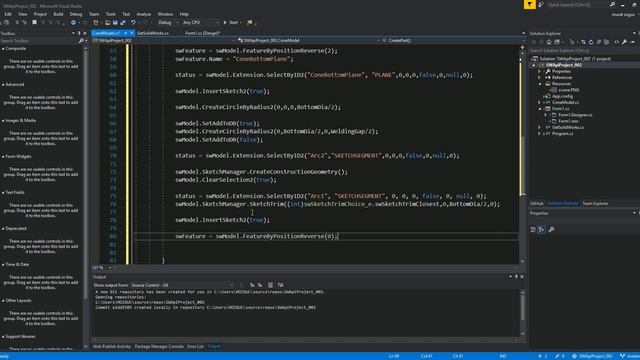Screen dimensions: 640x360
Task: Click the Clear All output icon
Action: [270, 285]
